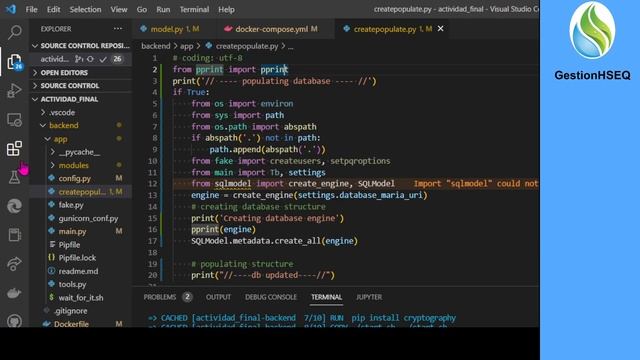Select the Terminal panel tab
The height and width of the screenshot is (360, 640).
(x=327, y=297)
